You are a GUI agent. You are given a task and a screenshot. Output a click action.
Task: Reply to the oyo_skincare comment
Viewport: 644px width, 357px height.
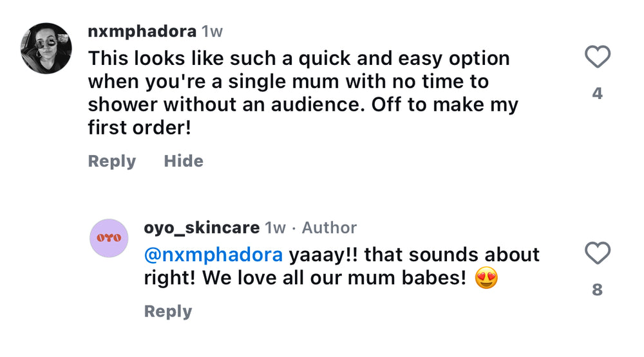[x=168, y=311]
